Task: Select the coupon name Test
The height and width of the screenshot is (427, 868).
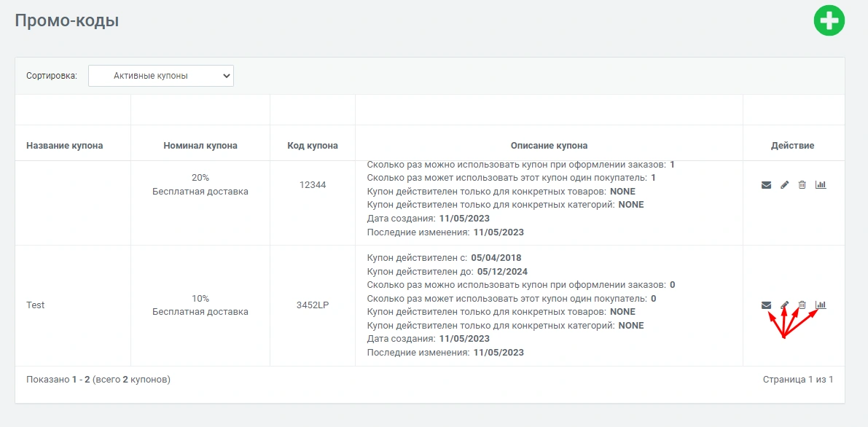Action: 35,305
